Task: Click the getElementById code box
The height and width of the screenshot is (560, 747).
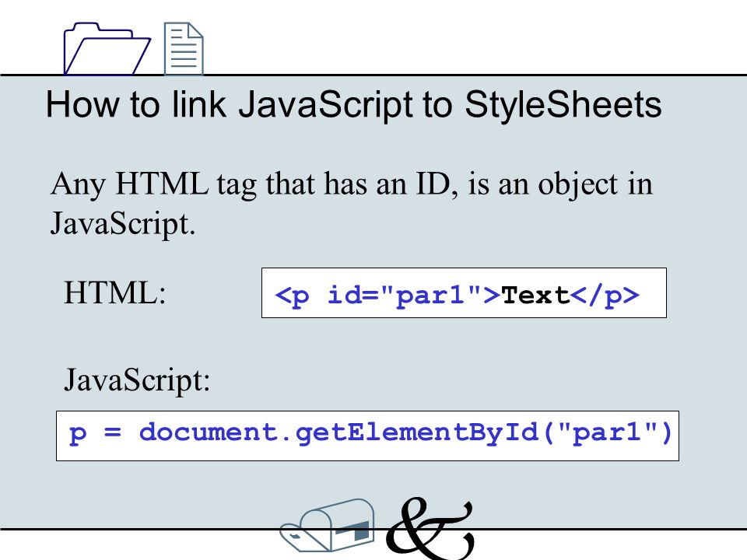Action: pyautogui.click(x=368, y=436)
